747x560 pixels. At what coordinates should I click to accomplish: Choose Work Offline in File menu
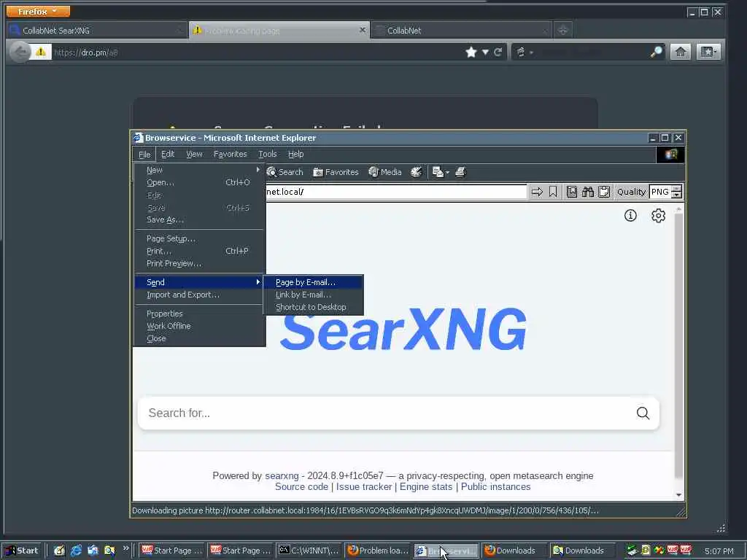[199, 326]
